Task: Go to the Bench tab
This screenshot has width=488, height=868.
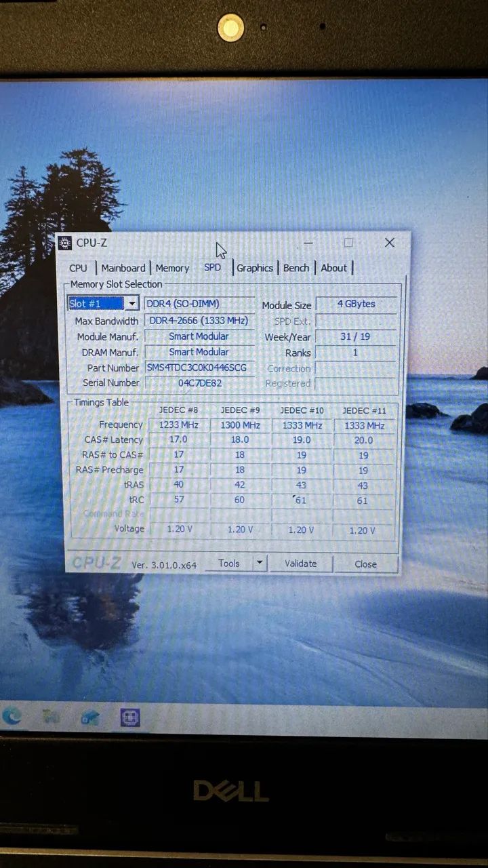Action: pyautogui.click(x=296, y=268)
